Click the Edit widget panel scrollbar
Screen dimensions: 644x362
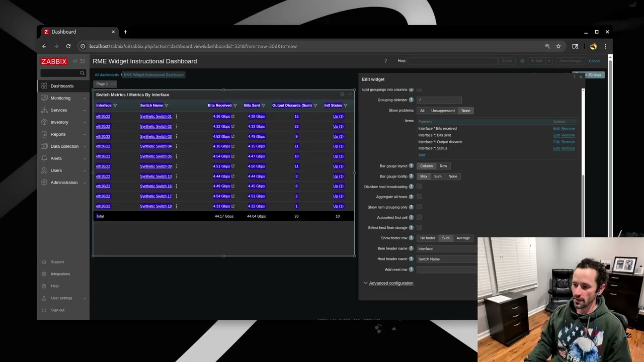[x=583, y=205]
